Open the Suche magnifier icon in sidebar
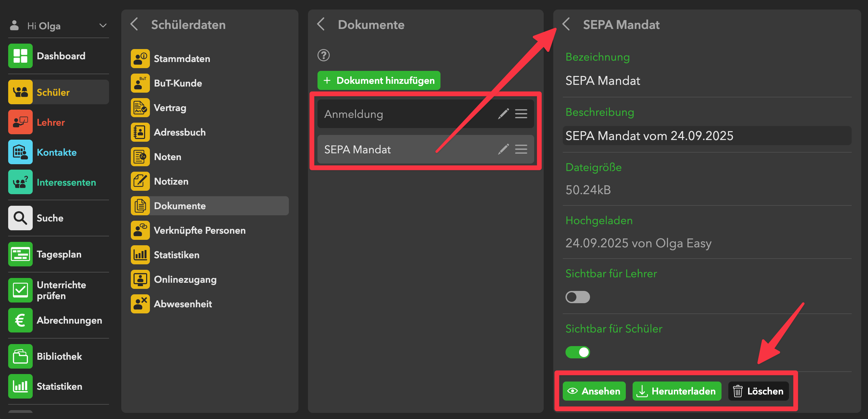This screenshot has height=419, width=868. click(x=20, y=218)
